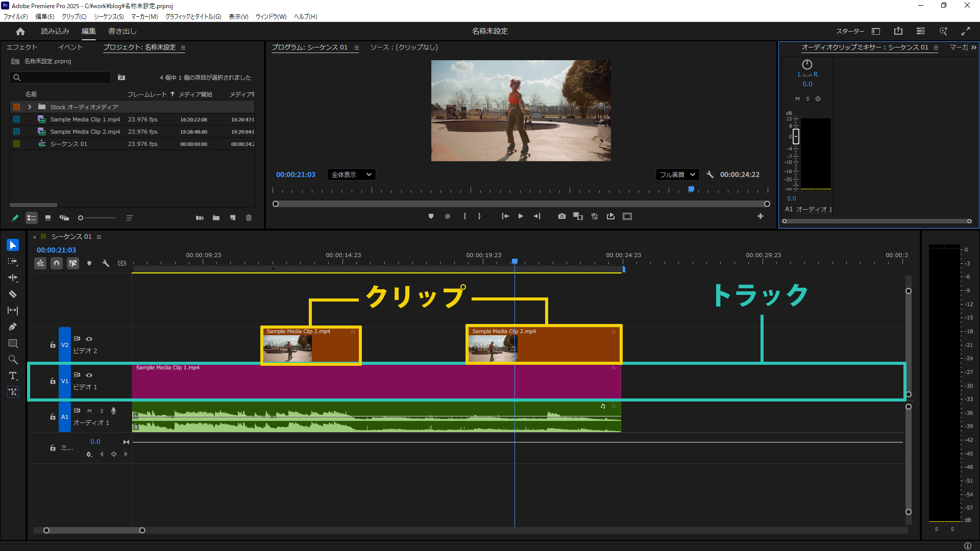Select the Pen tool in the timeline toolbar
This screenshot has width=980, height=551.
coord(13,327)
